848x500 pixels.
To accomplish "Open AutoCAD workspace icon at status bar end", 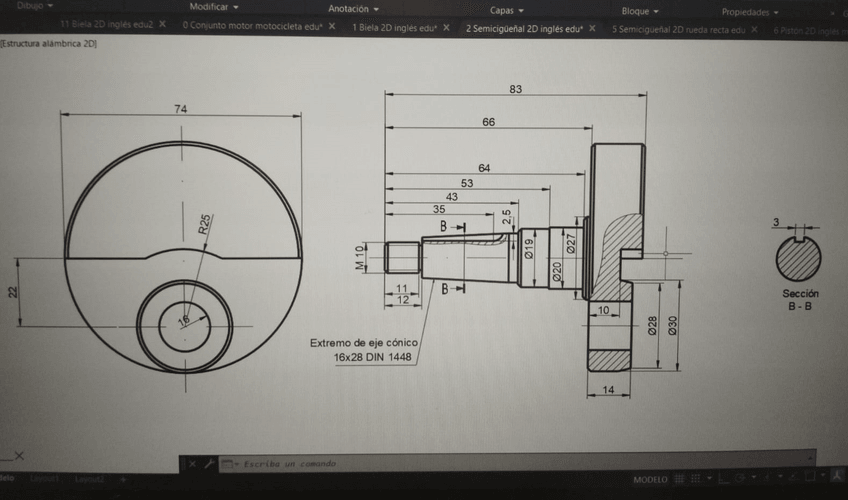I will tap(836, 476).
